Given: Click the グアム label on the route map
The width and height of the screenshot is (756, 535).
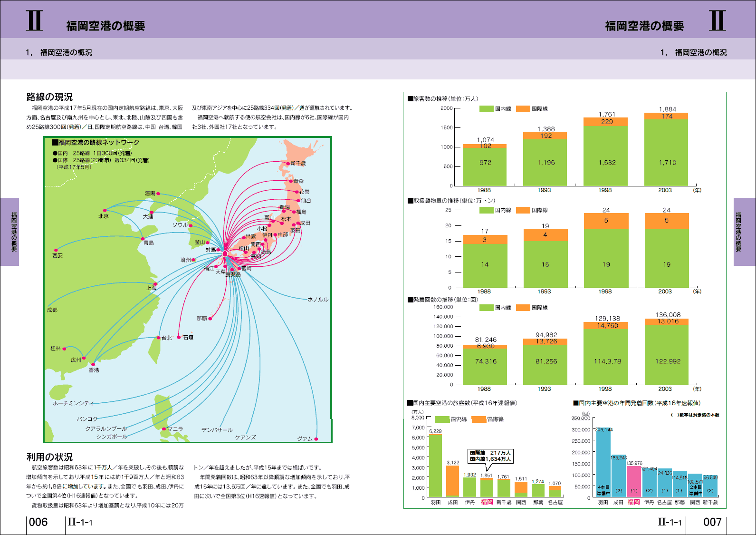Looking at the screenshot, I should tap(305, 438).
